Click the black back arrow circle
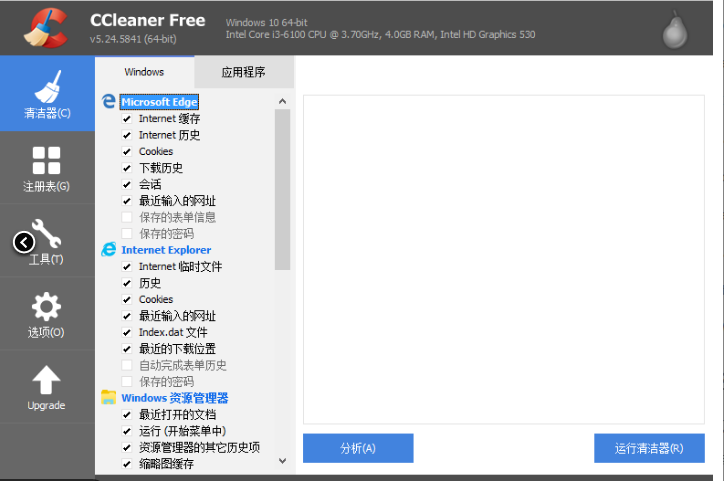724x481 pixels. [x=24, y=242]
